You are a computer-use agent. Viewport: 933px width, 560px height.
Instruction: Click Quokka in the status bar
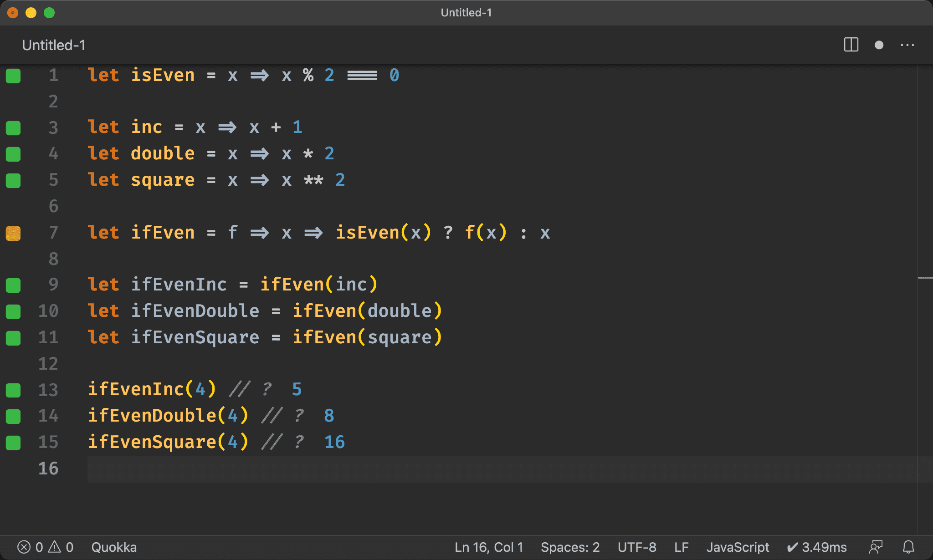[x=114, y=547]
